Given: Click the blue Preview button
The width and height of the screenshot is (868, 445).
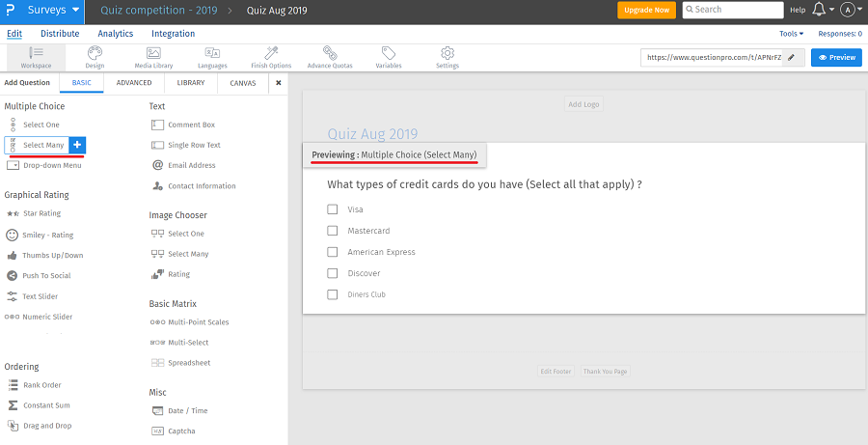Looking at the screenshot, I should pos(835,58).
